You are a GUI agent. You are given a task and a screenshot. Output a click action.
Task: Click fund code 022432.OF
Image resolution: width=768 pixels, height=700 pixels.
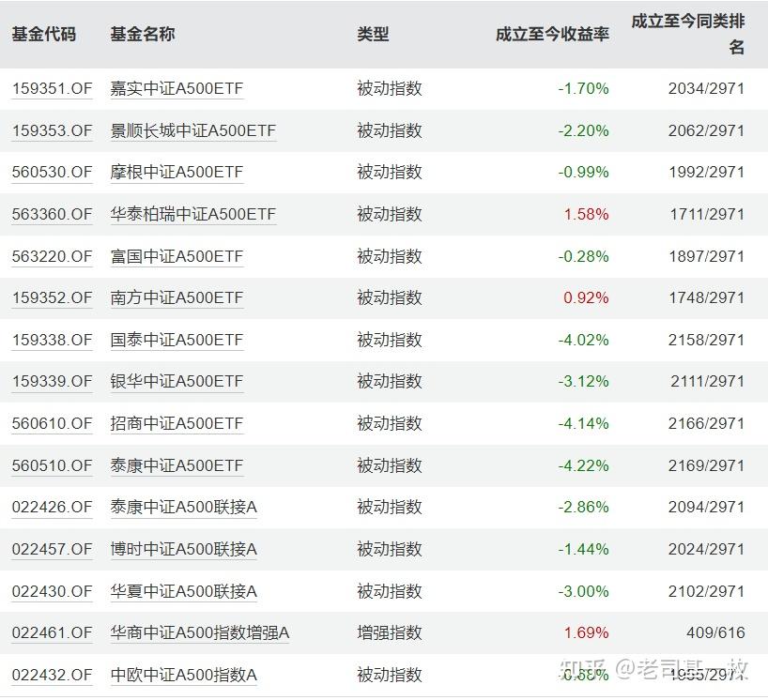52,675
